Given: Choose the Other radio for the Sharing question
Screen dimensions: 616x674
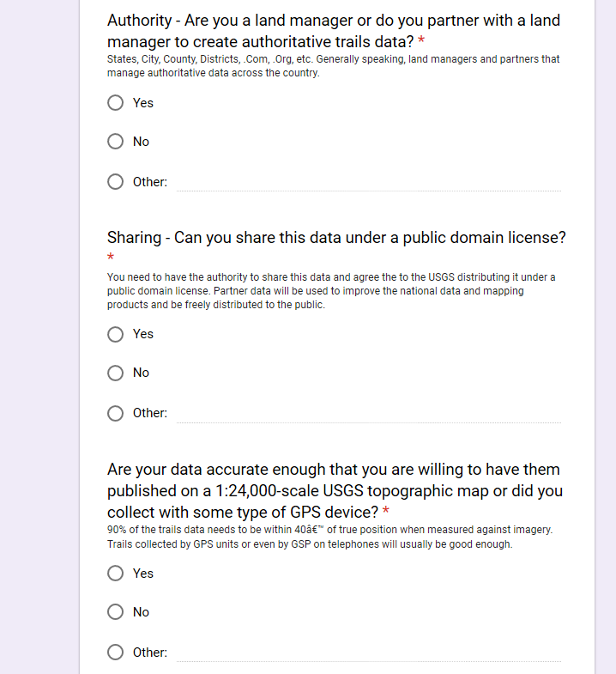Looking at the screenshot, I should (116, 413).
